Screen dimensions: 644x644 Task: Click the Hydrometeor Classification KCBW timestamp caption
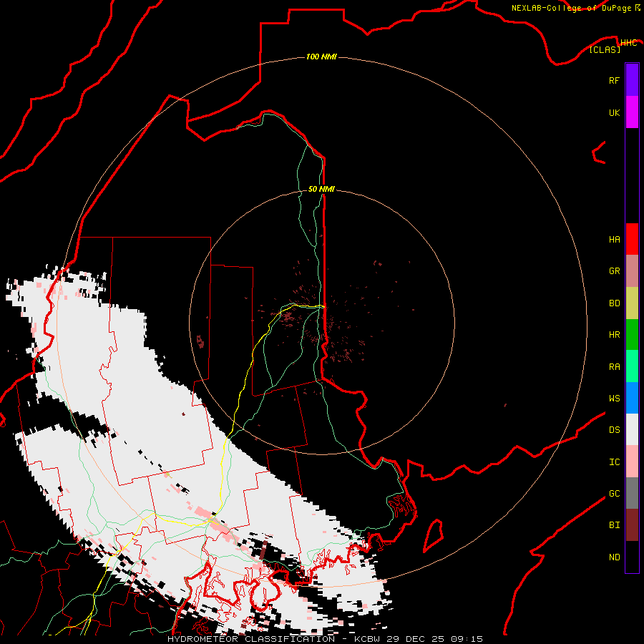pyautogui.click(x=325, y=639)
